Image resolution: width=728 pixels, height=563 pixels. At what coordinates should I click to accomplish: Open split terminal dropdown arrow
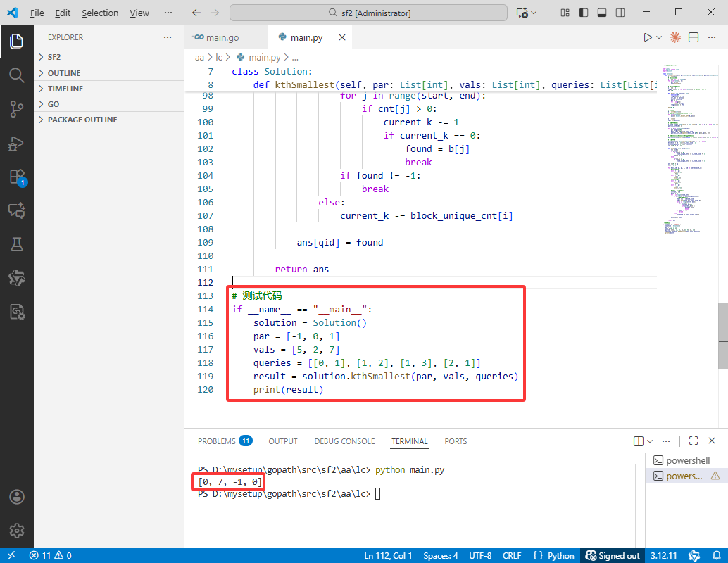[650, 441]
